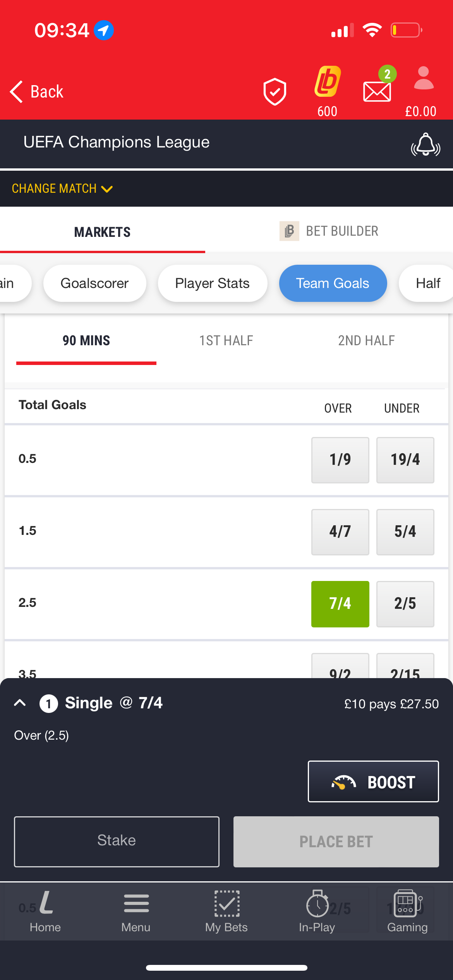Tap the Stake input field
Image resolution: width=453 pixels, height=980 pixels.
(x=117, y=841)
